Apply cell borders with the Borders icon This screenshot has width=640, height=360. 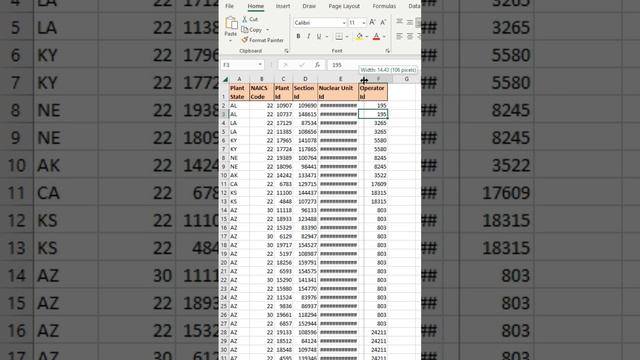point(338,36)
